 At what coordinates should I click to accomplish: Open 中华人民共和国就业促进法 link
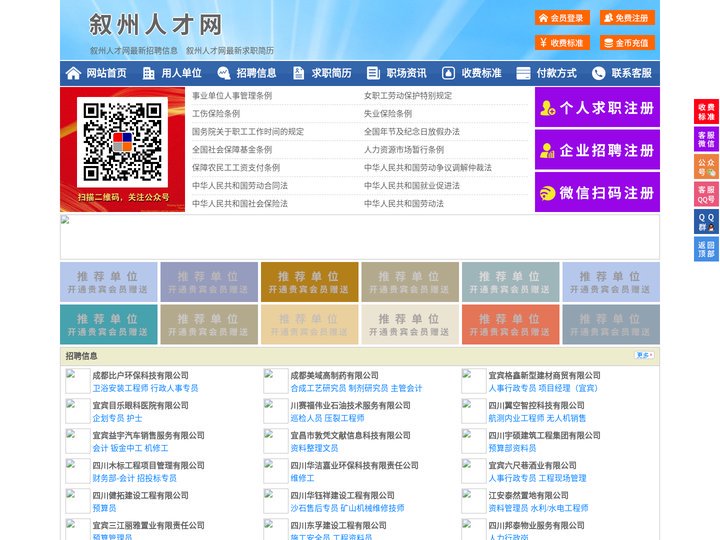click(412, 186)
